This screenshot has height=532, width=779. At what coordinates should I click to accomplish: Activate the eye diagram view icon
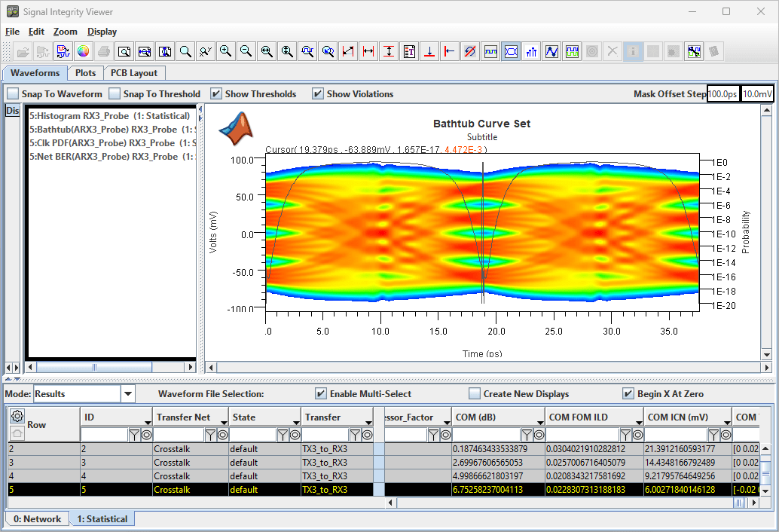coord(512,51)
